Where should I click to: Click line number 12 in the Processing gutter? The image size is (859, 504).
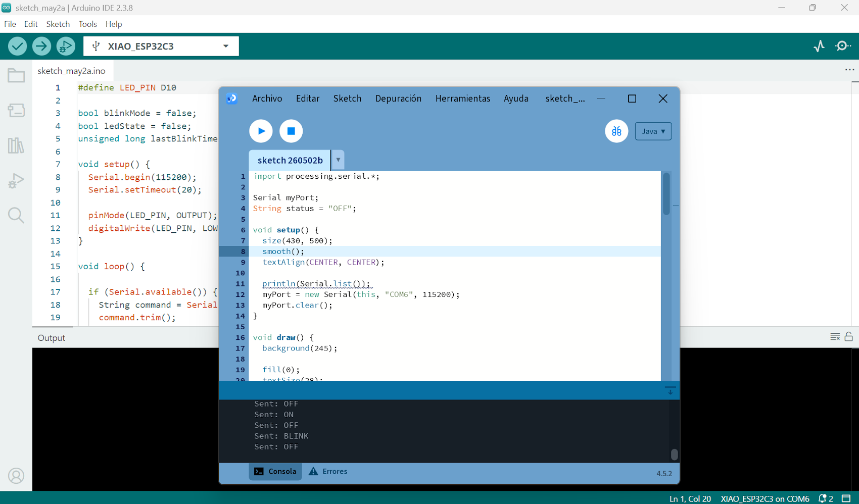(x=240, y=294)
